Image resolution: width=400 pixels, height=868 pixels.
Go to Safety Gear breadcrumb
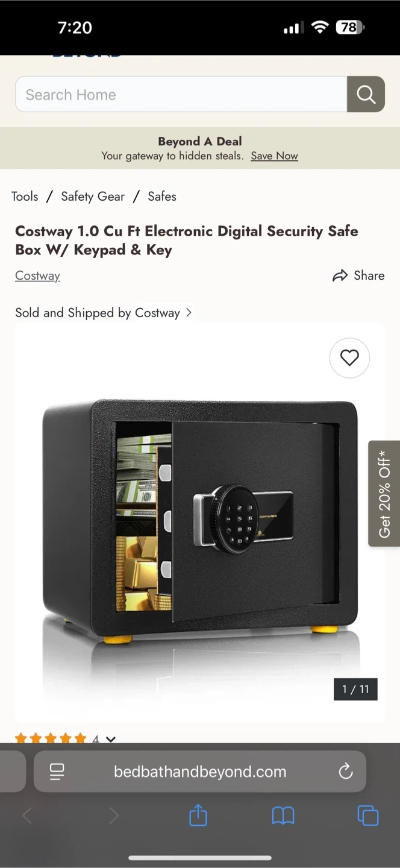(x=93, y=197)
